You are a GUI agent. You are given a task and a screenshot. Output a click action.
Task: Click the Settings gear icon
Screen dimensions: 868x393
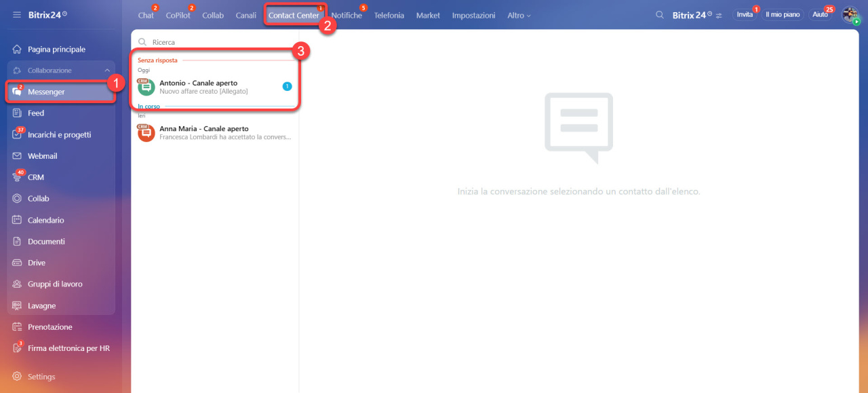(x=17, y=377)
